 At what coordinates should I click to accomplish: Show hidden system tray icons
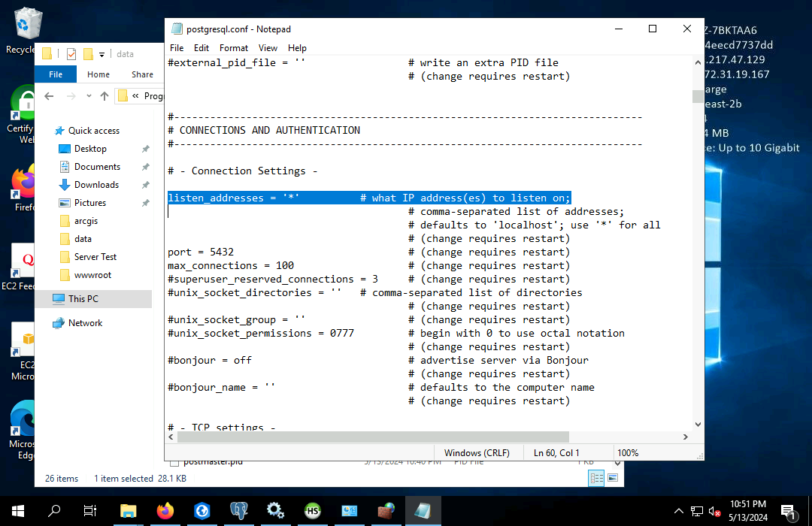pyautogui.click(x=679, y=511)
